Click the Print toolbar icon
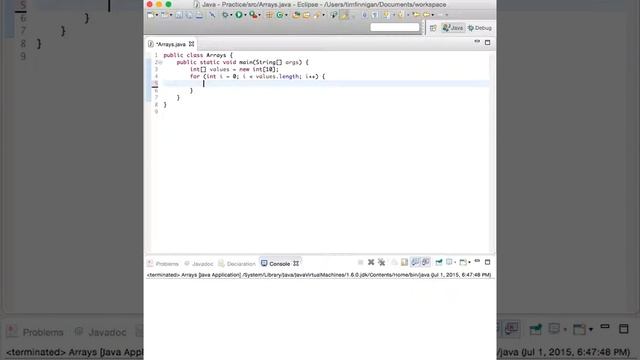640x360 pixels. pos(199,15)
